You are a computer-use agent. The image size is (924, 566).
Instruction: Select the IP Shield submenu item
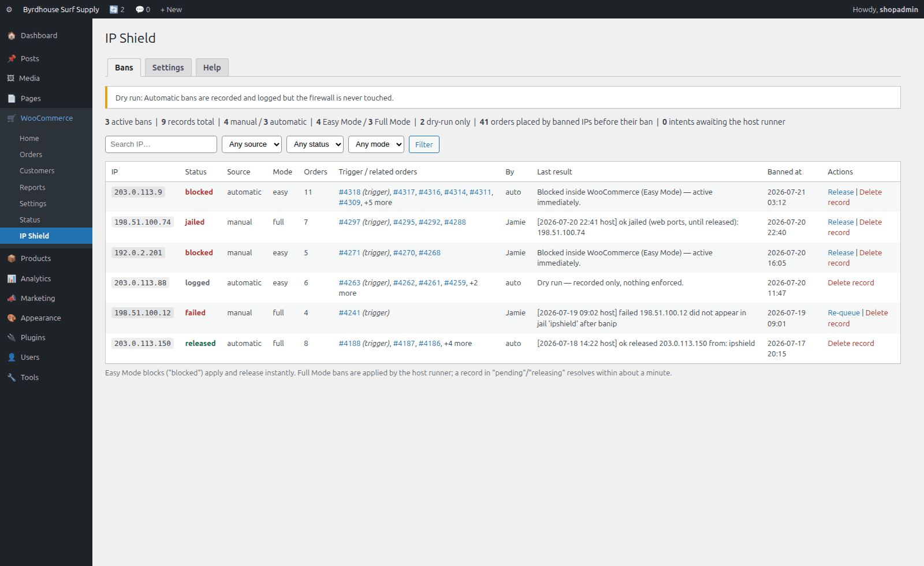coord(46,236)
